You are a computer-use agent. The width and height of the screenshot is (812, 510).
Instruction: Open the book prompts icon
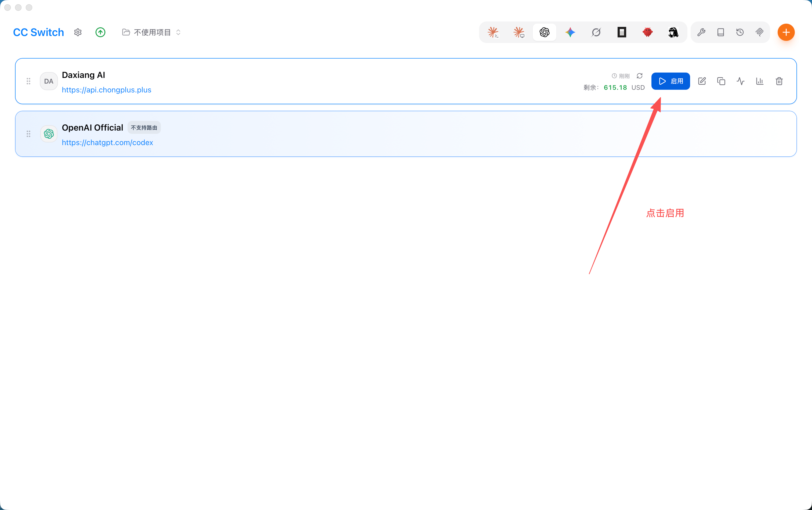(721, 33)
